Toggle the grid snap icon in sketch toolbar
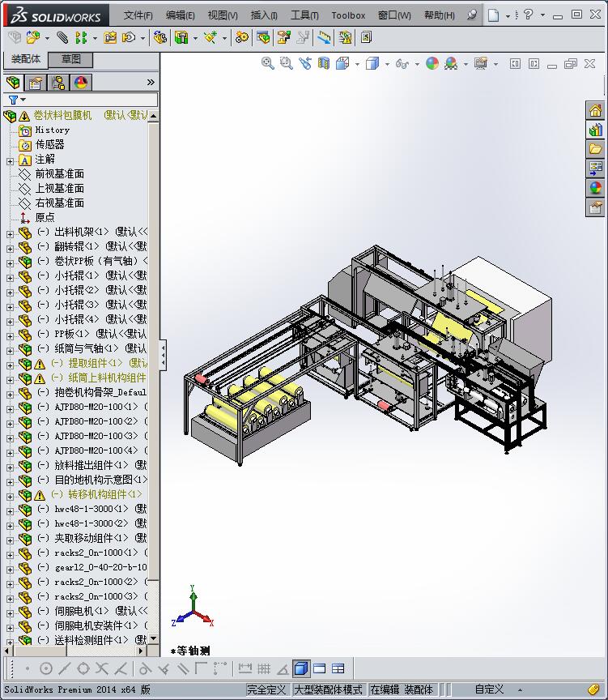The width and height of the screenshot is (608, 700). pyautogui.click(x=264, y=668)
